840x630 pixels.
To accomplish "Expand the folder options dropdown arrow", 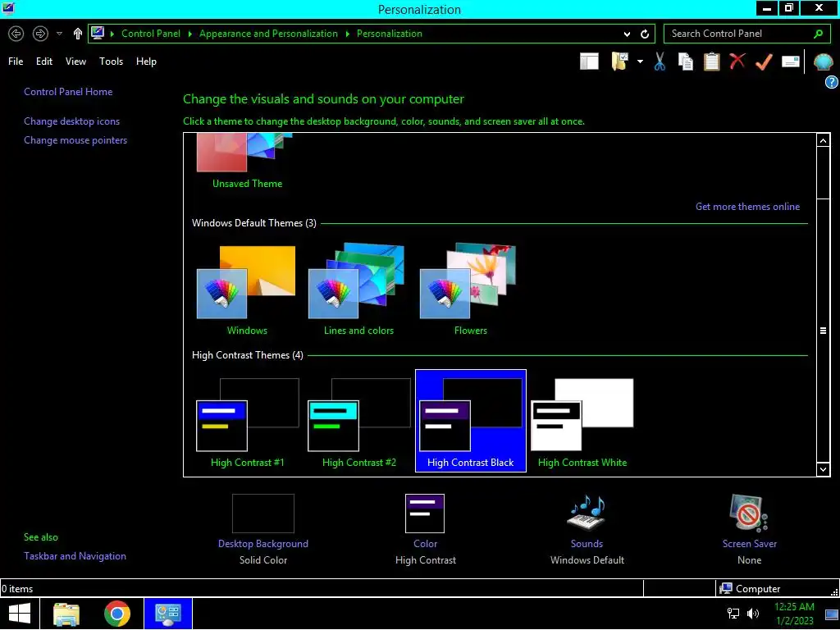I will [640, 62].
